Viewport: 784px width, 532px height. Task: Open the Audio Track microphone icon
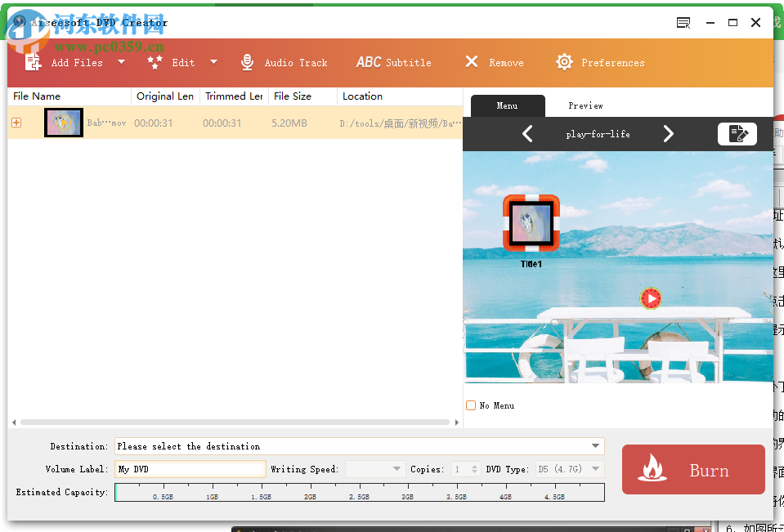pos(247,61)
